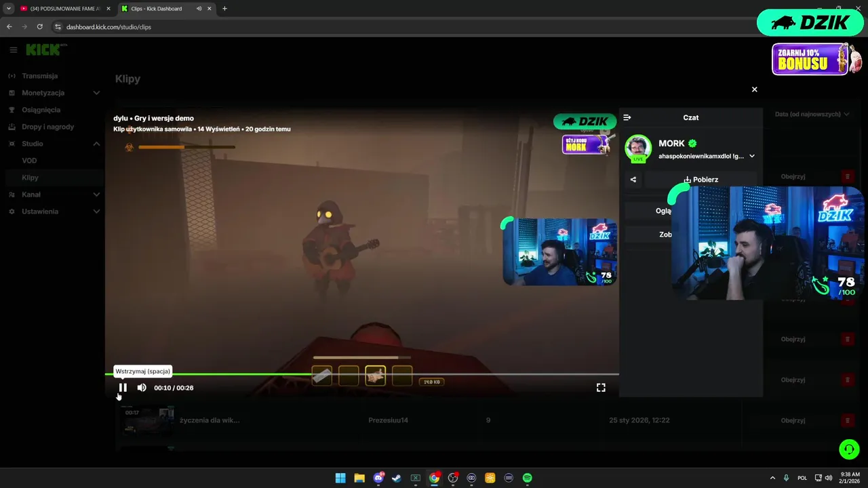Switch to PODSUMOWANIE FAME browser tab
The width and height of the screenshot is (868, 488).
tap(65, 9)
